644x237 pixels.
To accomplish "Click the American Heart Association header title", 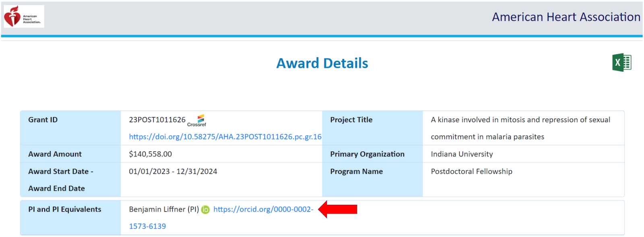I will tap(566, 17).
